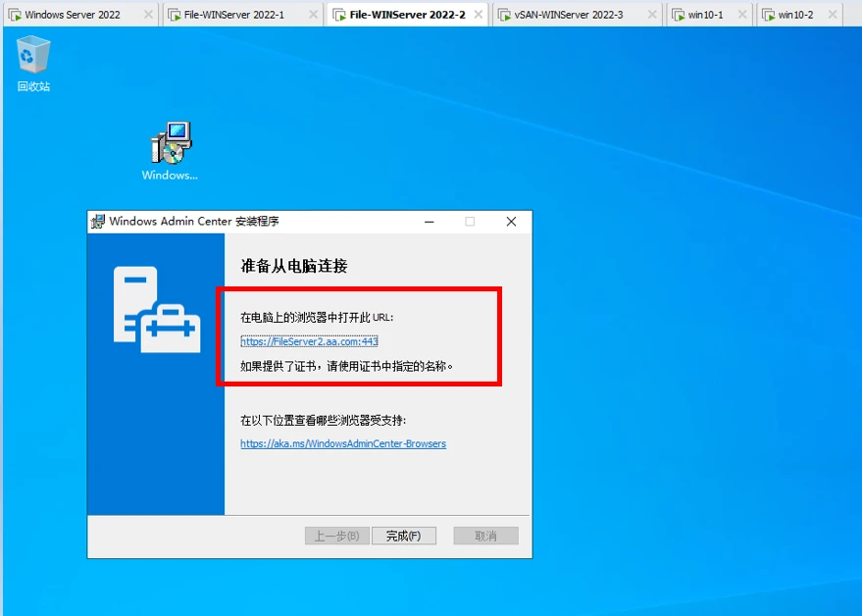Click the 在以下位置查看哪些浏览器受支持 text
This screenshot has width=862, height=616.
324,420
